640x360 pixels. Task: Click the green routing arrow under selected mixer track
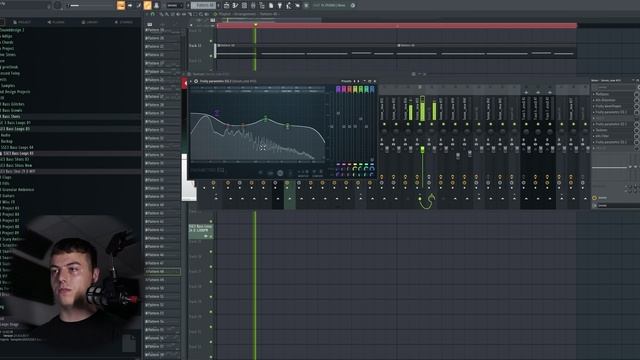(x=427, y=201)
